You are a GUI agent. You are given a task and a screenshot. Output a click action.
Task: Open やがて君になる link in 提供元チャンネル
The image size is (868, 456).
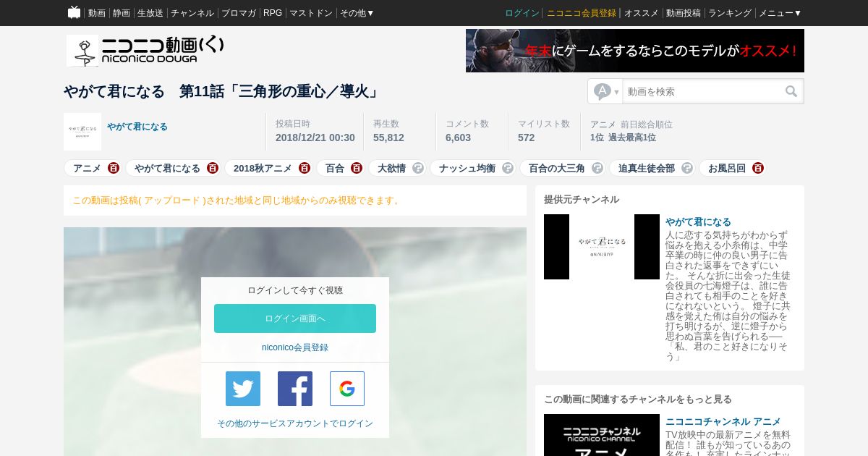coord(698,222)
